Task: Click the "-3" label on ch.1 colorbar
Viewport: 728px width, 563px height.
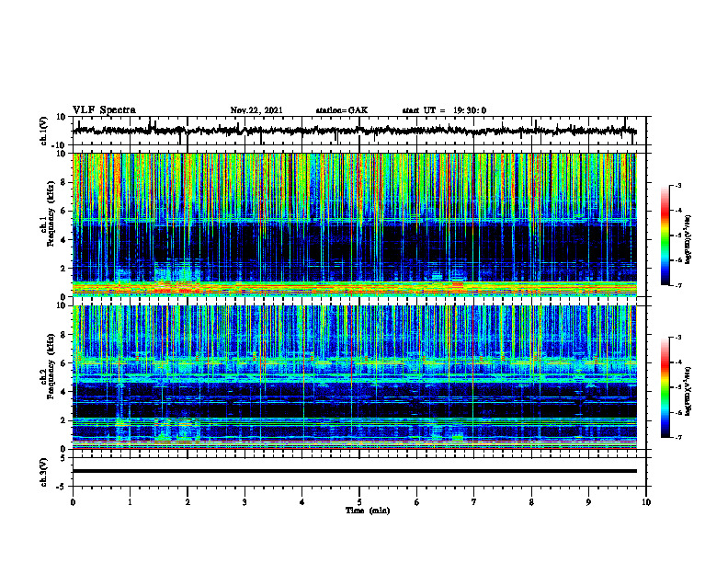Action: click(x=678, y=186)
